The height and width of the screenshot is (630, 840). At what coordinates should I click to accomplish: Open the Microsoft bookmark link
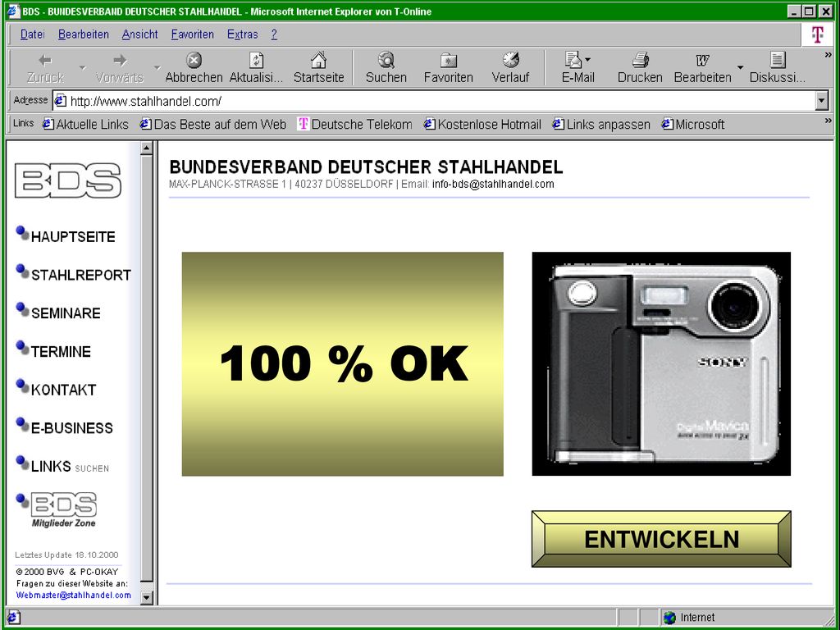tap(692, 125)
